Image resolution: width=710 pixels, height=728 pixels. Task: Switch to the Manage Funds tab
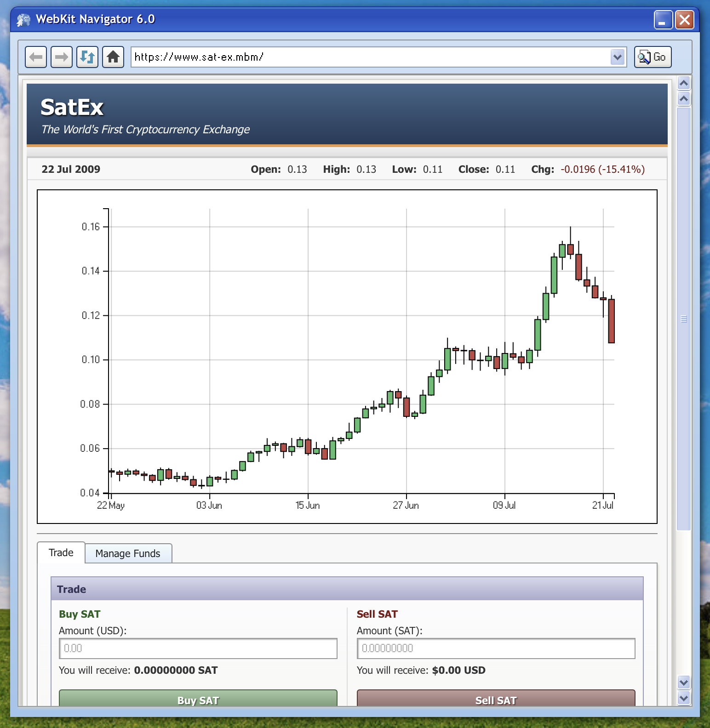[128, 553]
